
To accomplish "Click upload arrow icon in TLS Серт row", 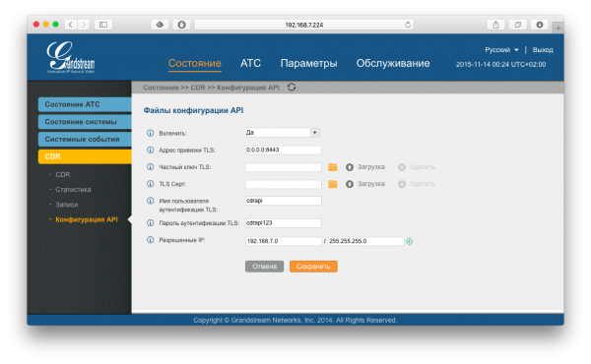I will pyautogui.click(x=350, y=184).
